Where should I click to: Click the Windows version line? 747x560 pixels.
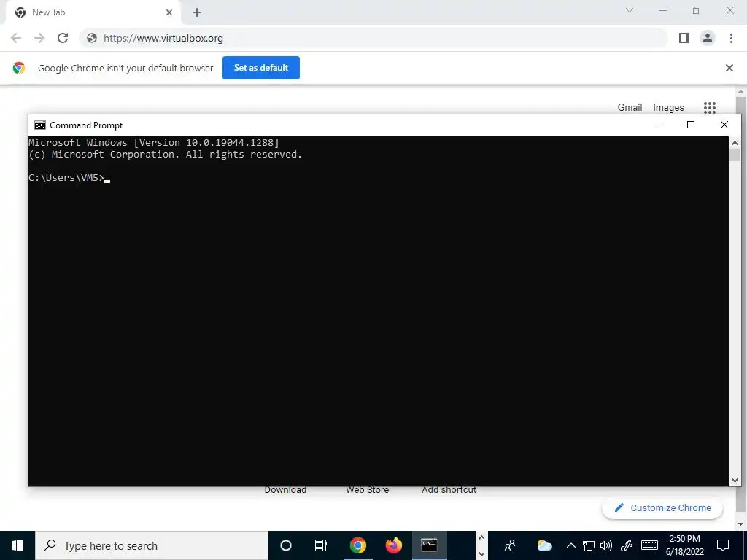[x=154, y=142]
